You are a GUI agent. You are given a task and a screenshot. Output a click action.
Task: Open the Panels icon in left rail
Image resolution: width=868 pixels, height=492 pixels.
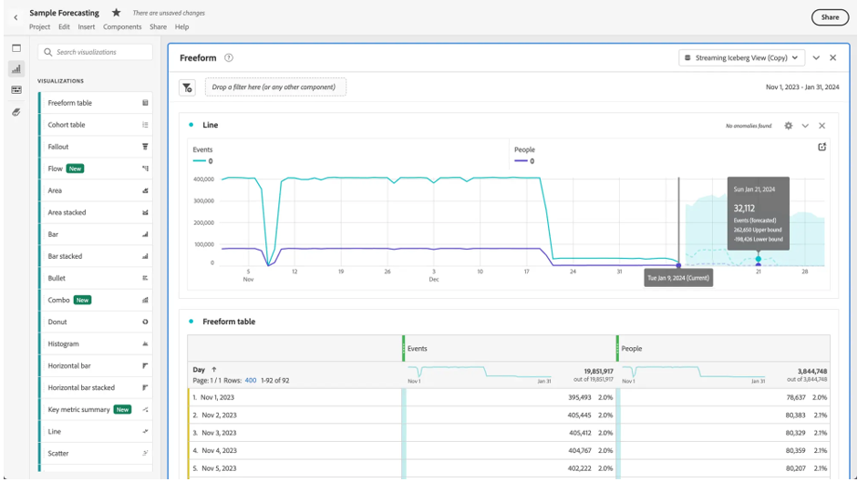pos(16,48)
